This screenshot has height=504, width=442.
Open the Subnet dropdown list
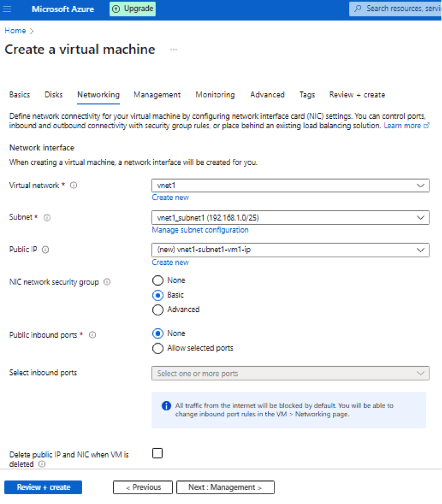click(290, 217)
